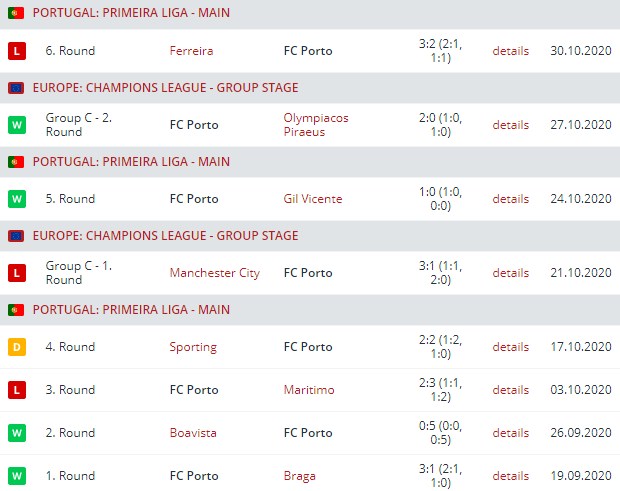The width and height of the screenshot is (620, 491).
Task: Click the Gil Vicente team link
Action: tap(312, 199)
